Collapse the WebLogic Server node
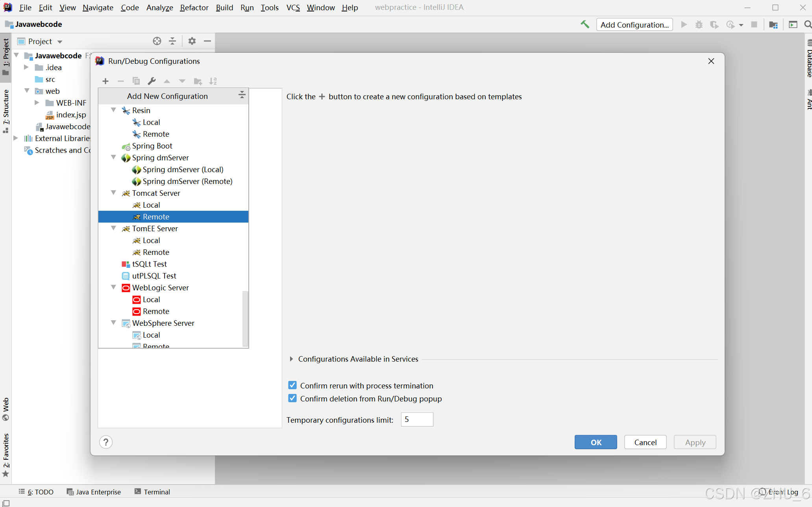 [113, 287]
